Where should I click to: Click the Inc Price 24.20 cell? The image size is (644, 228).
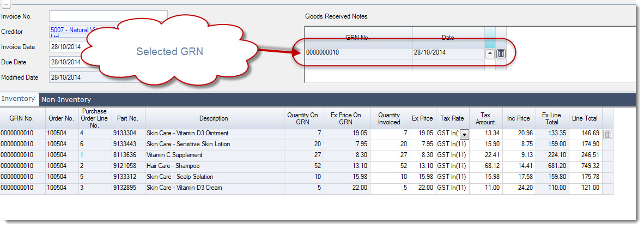(519, 188)
